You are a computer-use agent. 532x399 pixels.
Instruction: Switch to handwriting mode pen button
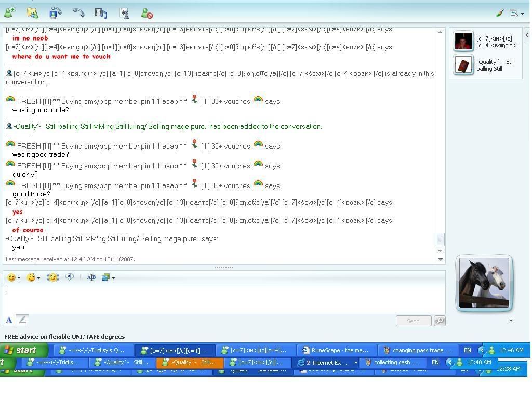point(22,320)
